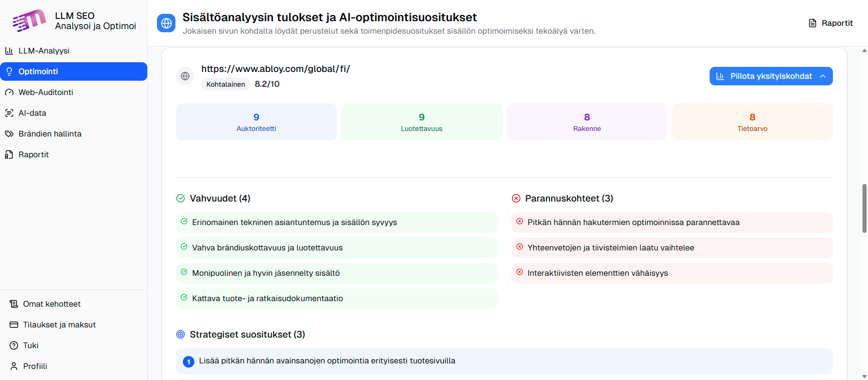Open Omat kehotteet in the sidebar
Image resolution: width=868 pixels, height=380 pixels.
click(52, 304)
